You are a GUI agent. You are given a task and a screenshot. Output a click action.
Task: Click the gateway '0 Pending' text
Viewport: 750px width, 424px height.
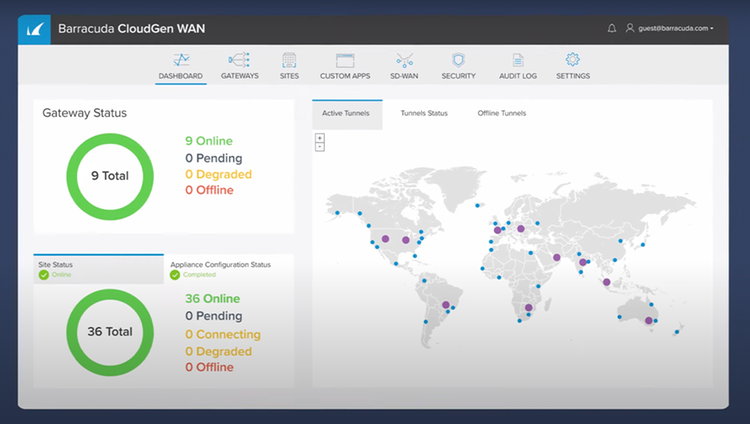[x=214, y=158]
